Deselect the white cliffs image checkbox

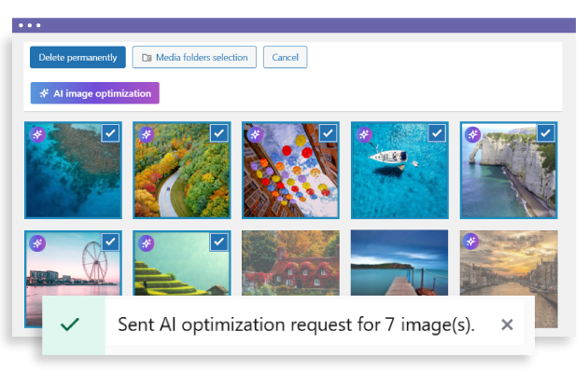click(x=546, y=133)
